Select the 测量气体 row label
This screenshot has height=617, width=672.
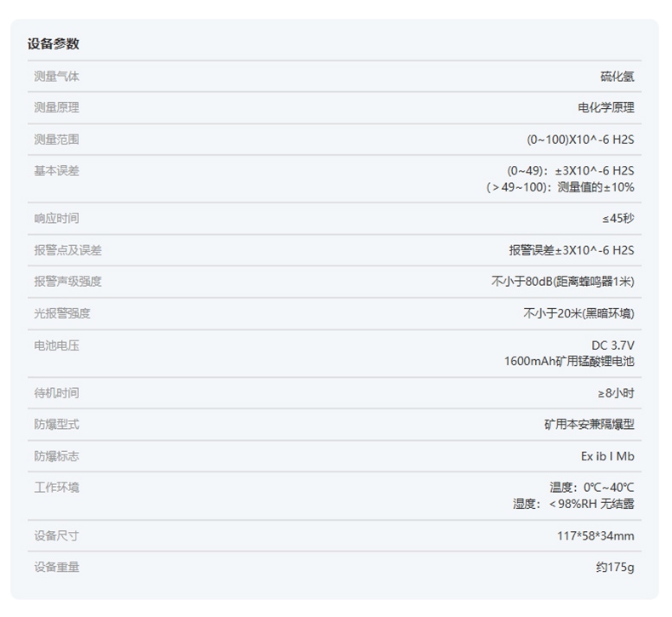click(x=56, y=77)
